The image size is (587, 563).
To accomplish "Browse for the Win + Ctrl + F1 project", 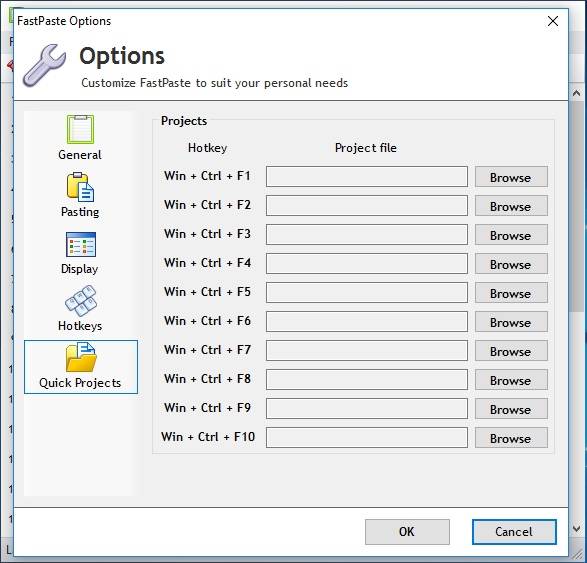I will point(511,177).
